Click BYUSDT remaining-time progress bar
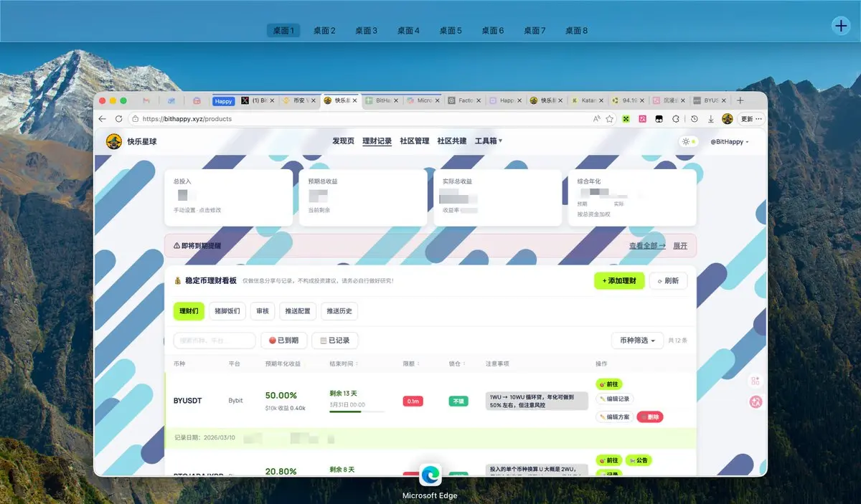861x504 pixels. [x=356, y=412]
